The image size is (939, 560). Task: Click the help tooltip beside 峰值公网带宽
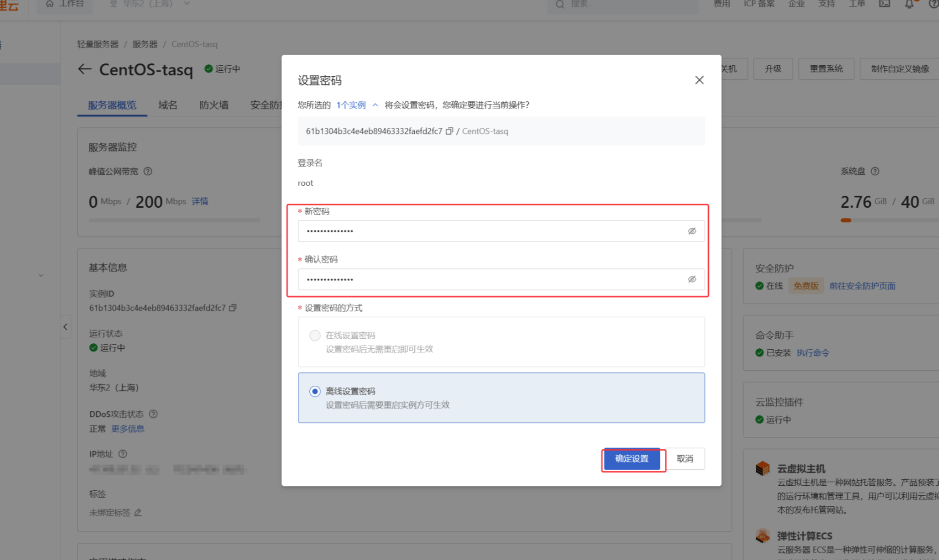pyautogui.click(x=148, y=171)
